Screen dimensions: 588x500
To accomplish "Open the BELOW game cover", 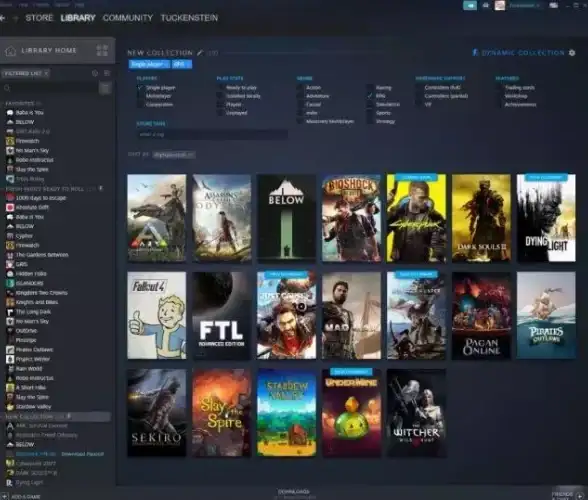I will [x=286, y=218].
